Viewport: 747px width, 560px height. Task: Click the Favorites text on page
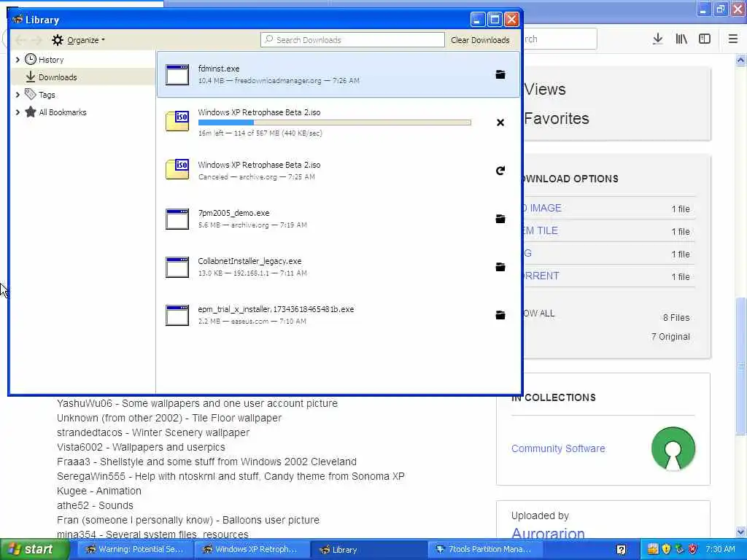557,119
